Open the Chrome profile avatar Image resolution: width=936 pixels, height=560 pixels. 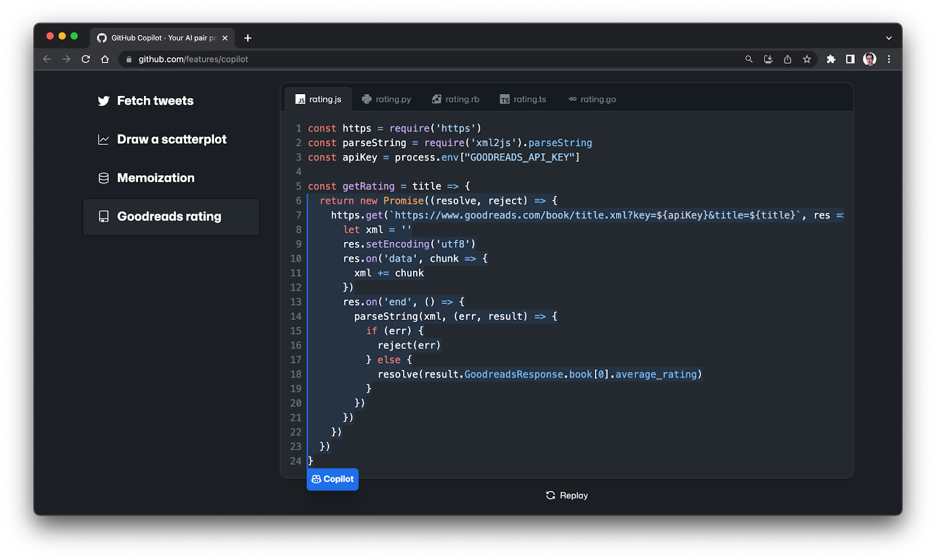tap(869, 59)
